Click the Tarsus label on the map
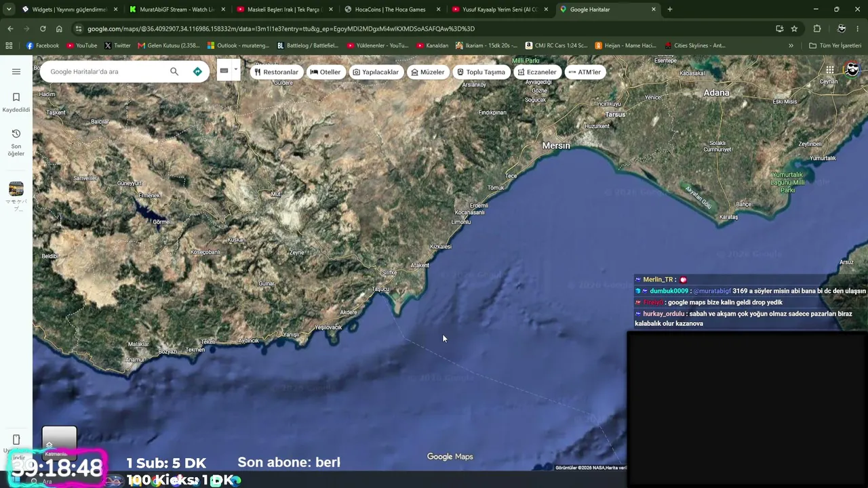Screen dimensions: 868x488 point(615,115)
